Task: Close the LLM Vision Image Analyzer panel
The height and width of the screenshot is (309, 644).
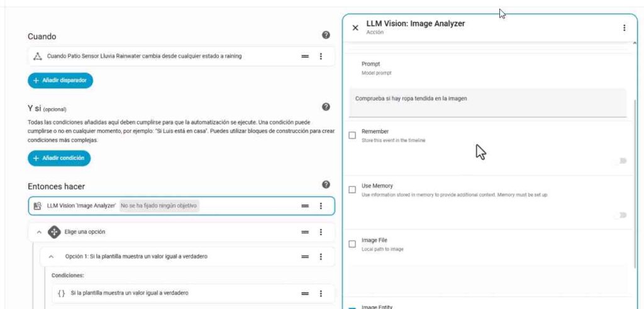Action: click(355, 28)
